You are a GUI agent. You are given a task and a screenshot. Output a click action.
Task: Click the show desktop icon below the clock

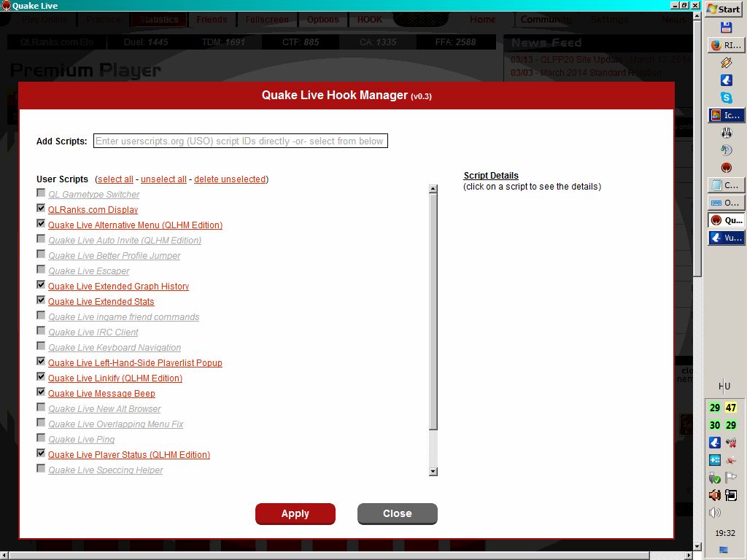click(723, 550)
